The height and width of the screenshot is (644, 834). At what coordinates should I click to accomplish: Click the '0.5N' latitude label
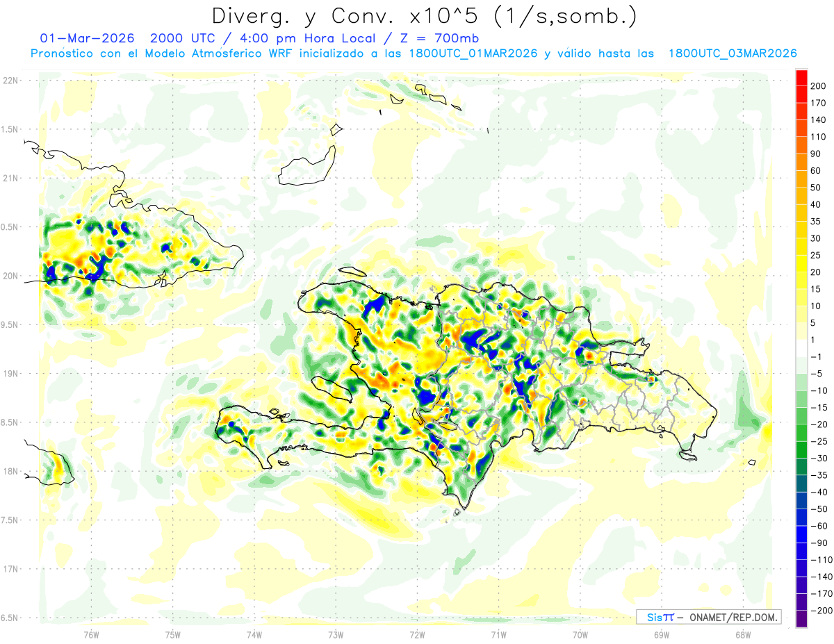tap(10, 227)
